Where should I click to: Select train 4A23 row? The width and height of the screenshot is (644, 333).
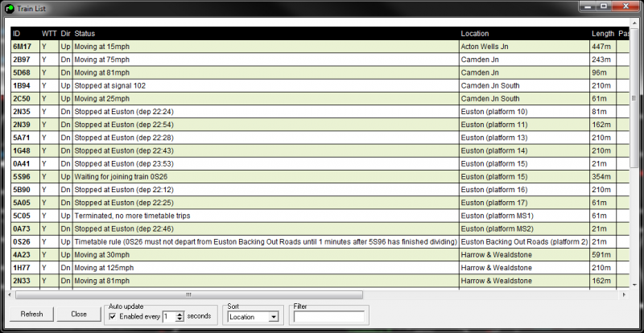pyautogui.click(x=320, y=255)
